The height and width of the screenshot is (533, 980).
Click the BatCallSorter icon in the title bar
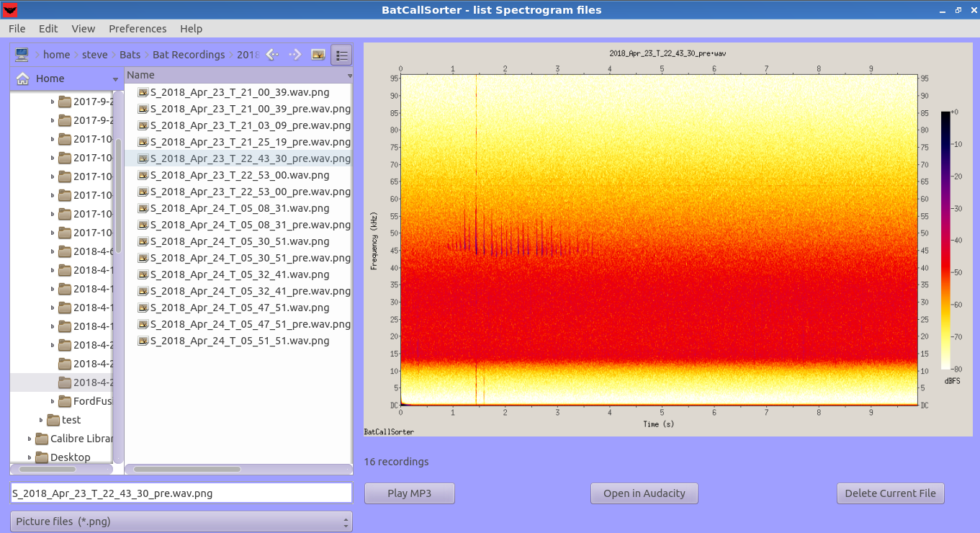pyautogui.click(x=10, y=10)
